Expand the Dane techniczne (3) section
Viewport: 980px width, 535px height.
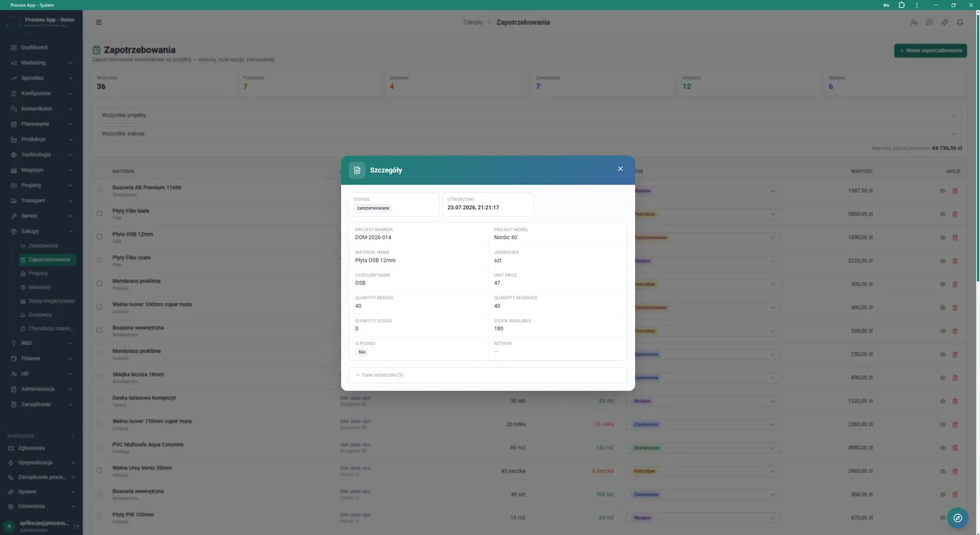click(488, 375)
